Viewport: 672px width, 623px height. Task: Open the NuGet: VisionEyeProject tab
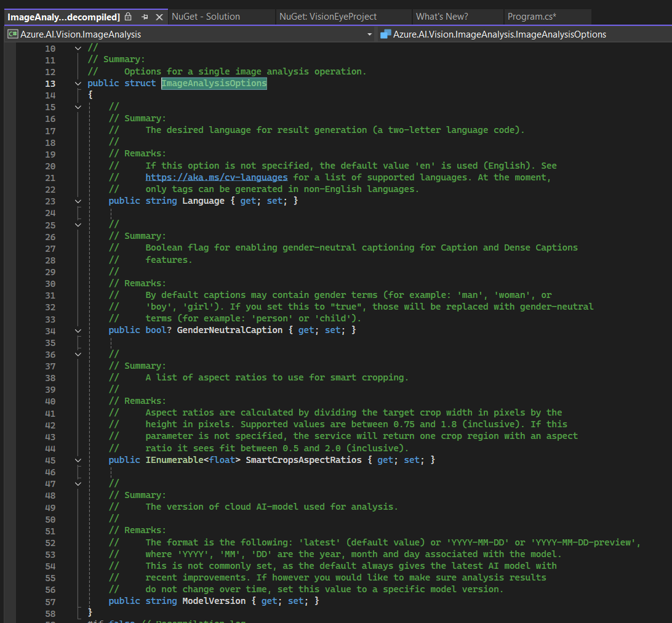coord(328,17)
